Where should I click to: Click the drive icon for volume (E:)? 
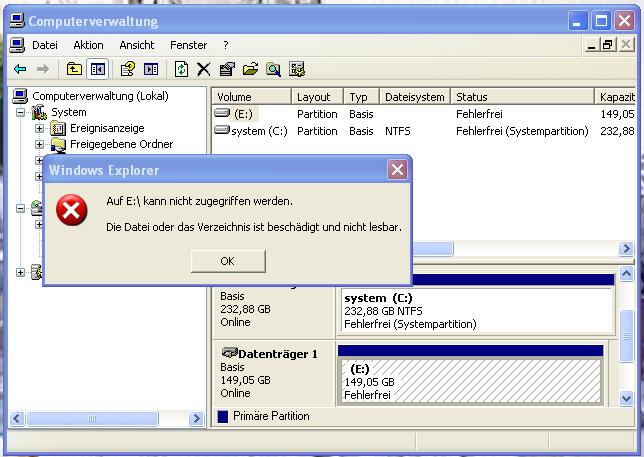point(222,113)
